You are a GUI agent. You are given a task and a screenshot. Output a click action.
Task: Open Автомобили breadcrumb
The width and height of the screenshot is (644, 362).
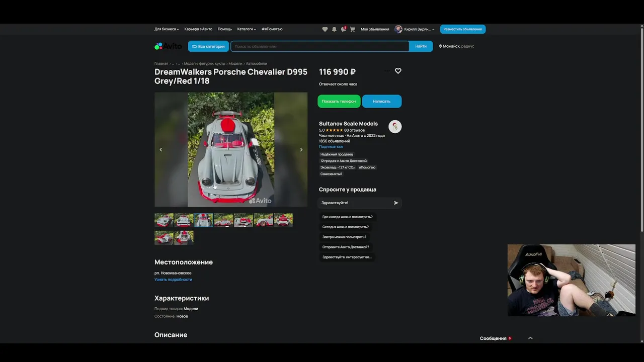257,64
